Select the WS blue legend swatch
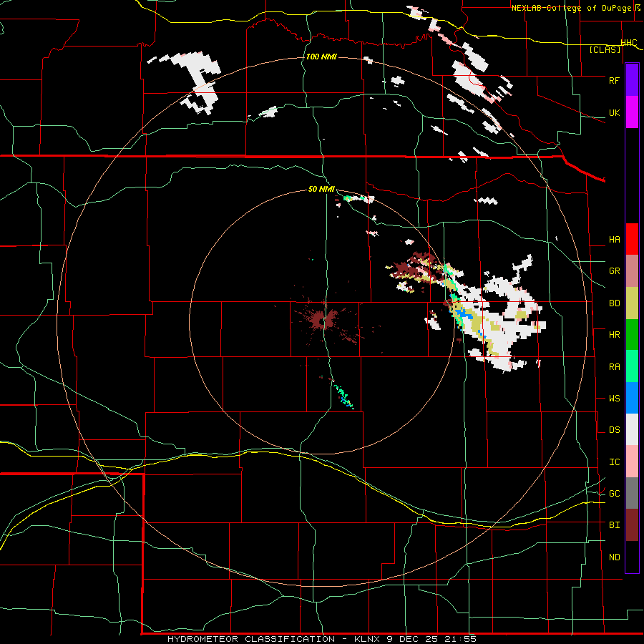The image size is (644, 644). click(x=632, y=398)
